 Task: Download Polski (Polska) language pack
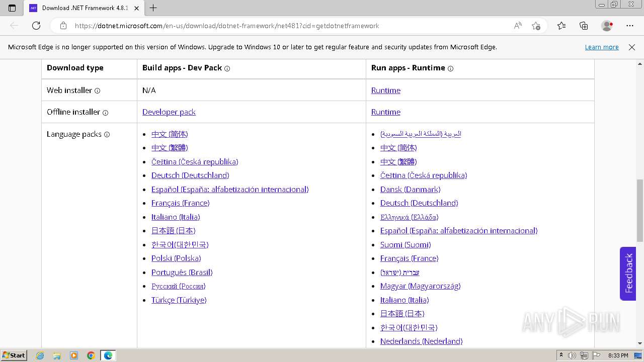(x=176, y=258)
